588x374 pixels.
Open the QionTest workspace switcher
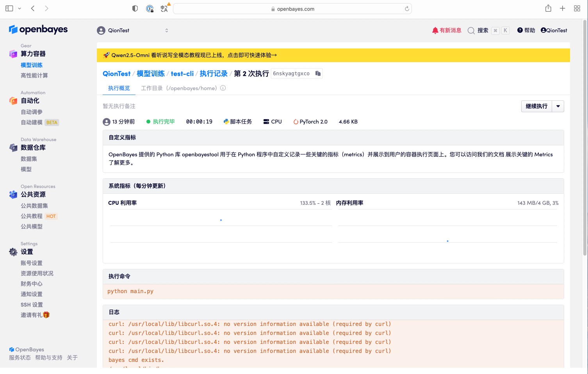coord(133,30)
